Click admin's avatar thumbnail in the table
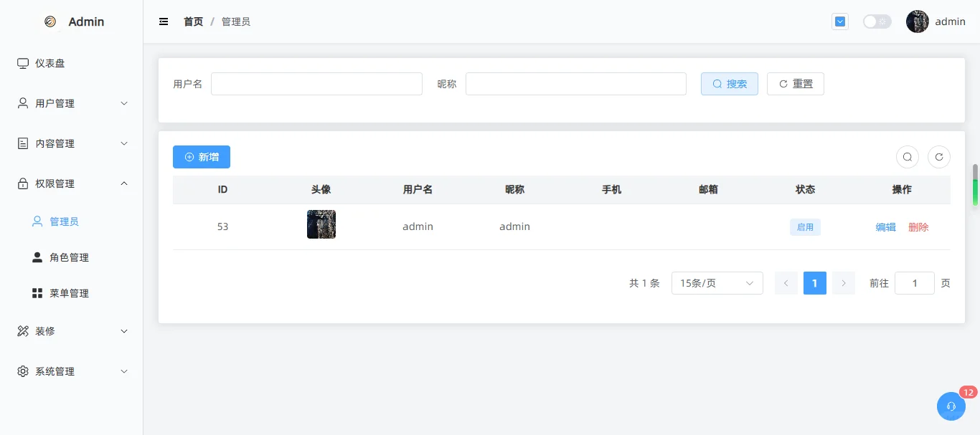The width and height of the screenshot is (980, 435). (321, 224)
